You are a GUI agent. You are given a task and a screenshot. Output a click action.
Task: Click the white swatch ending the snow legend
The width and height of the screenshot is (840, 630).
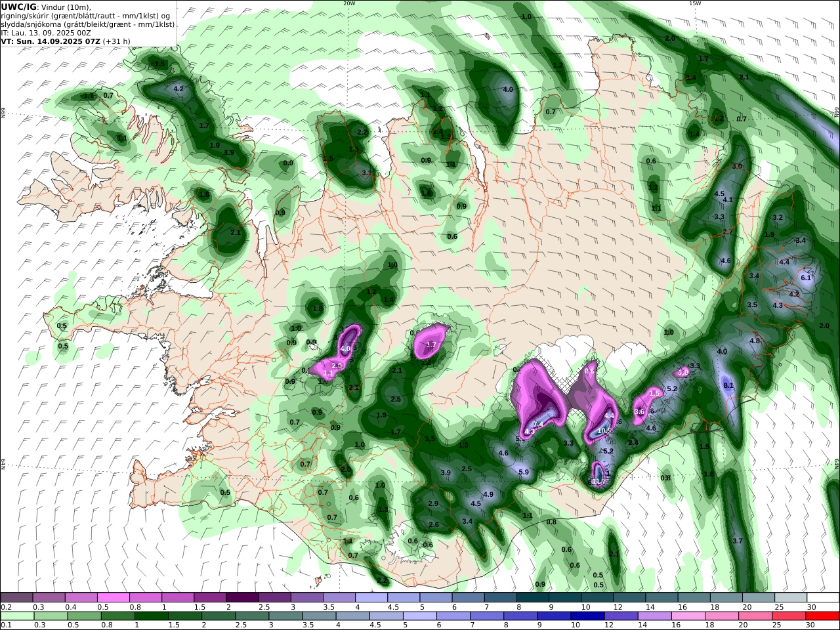pos(824,598)
